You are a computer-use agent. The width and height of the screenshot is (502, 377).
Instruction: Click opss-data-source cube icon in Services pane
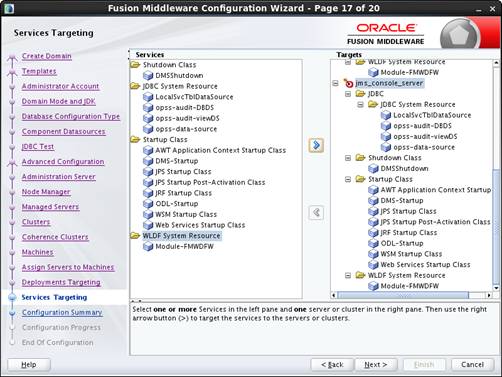point(148,129)
